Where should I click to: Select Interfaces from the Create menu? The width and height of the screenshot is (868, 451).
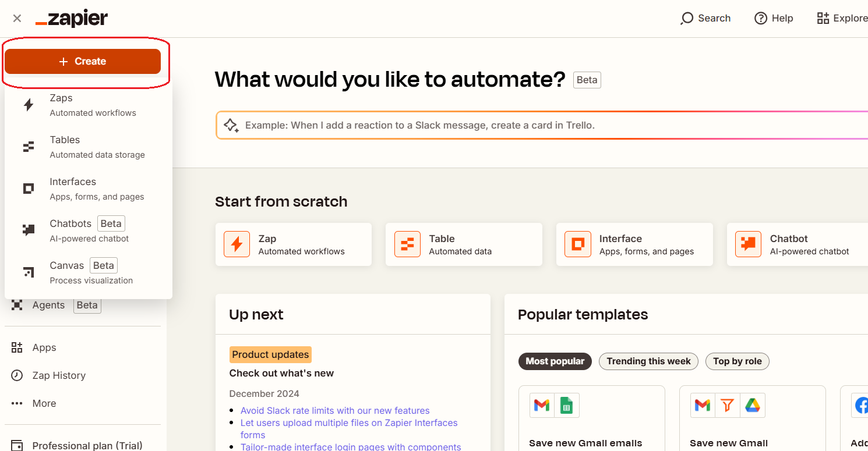click(89, 189)
